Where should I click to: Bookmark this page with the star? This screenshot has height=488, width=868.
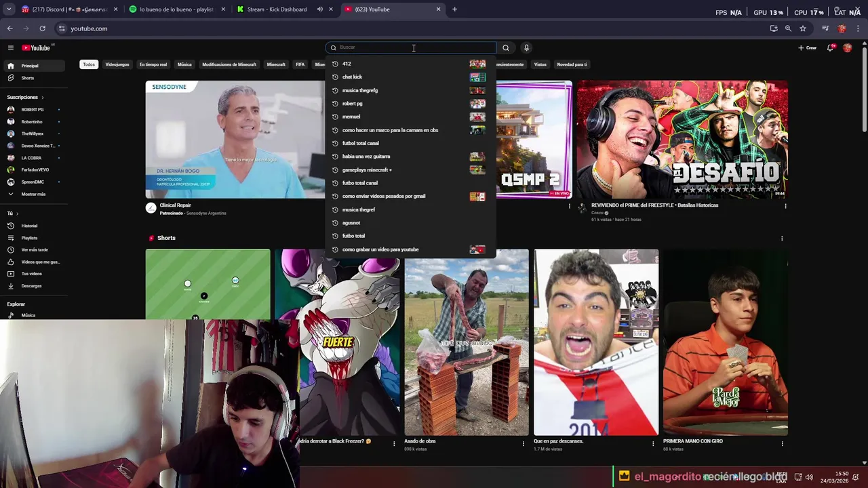tap(803, 28)
